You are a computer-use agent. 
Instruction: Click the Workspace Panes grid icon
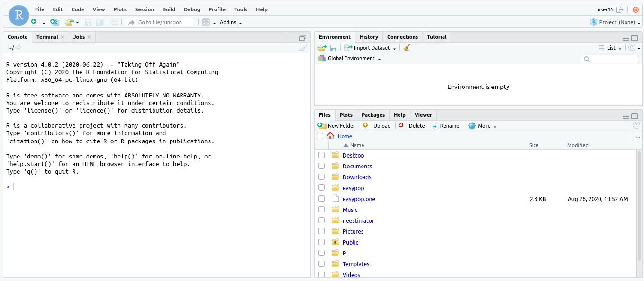coord(206,22)
